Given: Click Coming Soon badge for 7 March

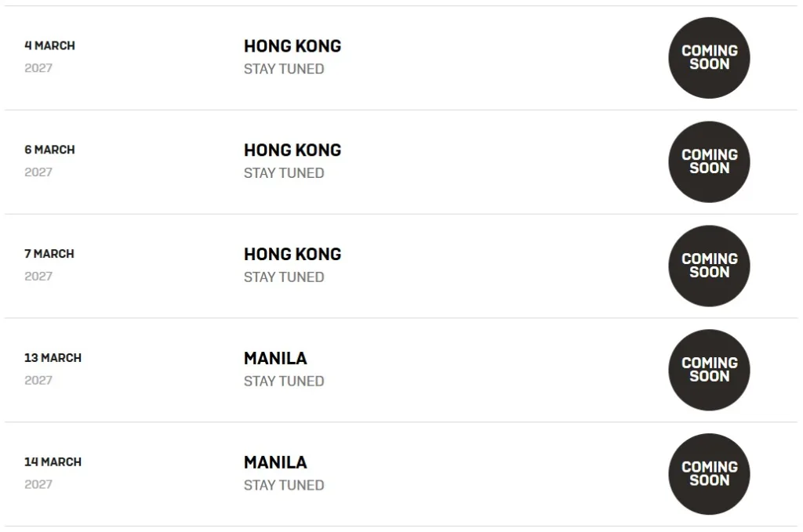Looking at the screenshot, I should pos(709,266).
